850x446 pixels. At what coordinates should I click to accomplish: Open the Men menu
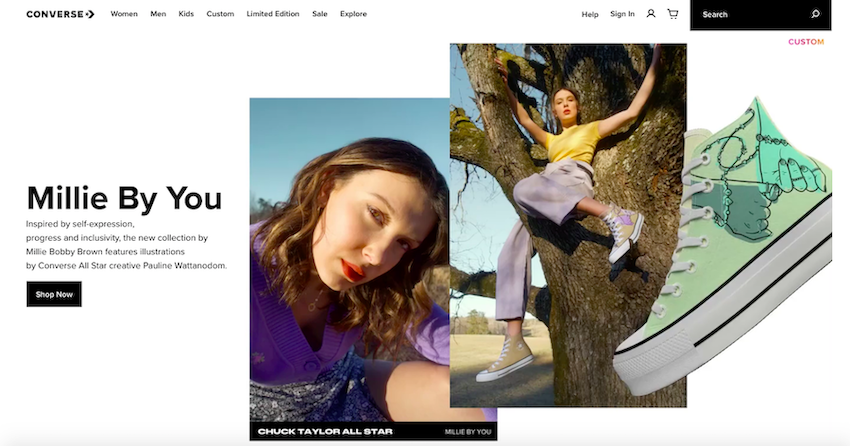point(158,14)
